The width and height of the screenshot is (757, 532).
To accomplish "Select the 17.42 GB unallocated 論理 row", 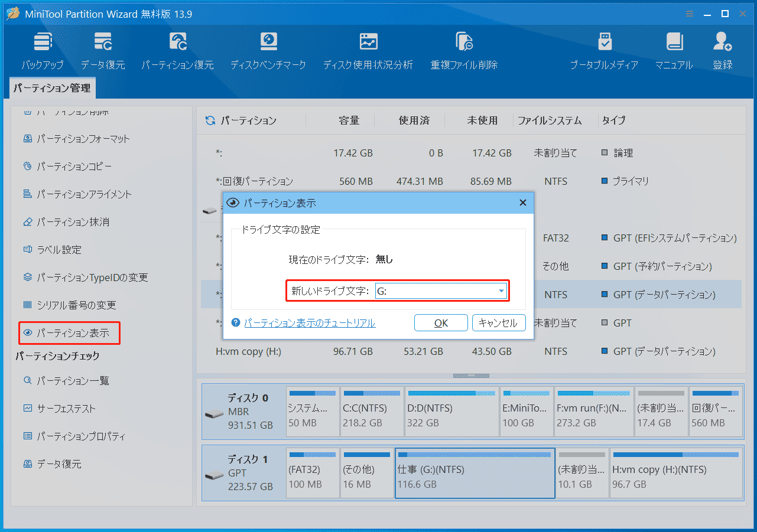I will pos(471,153).
